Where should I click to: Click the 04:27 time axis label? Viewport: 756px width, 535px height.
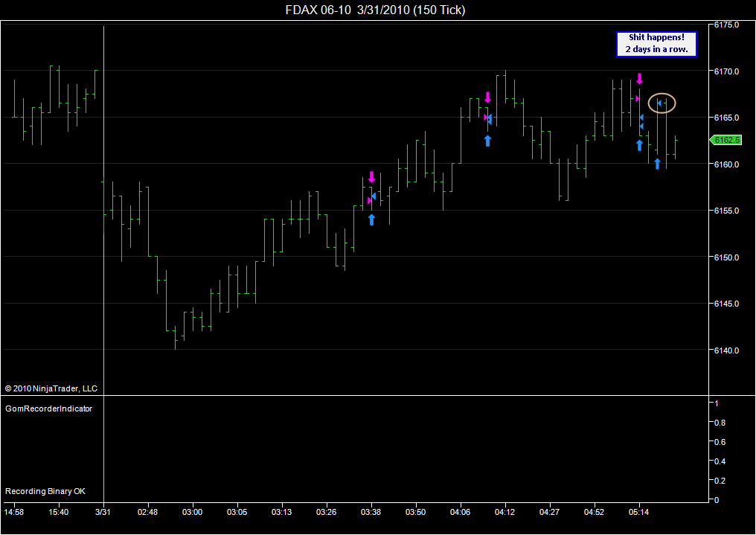tap(550, 512)
